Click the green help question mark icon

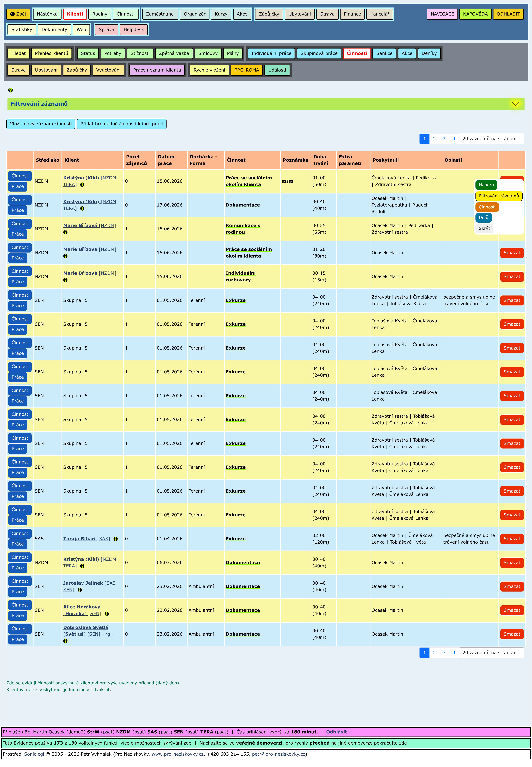tap(10, 90)
